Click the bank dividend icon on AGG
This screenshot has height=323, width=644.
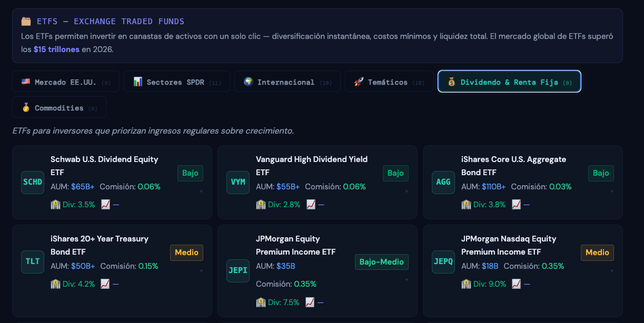point(466,205)
